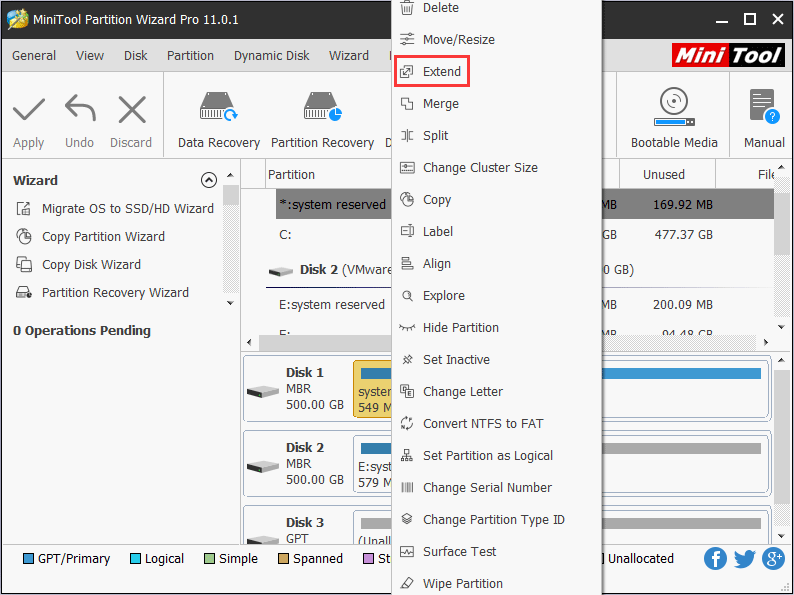794x595 pixels.
Task: Click the GPT/Primary legend color swatch
Action: 28,559
